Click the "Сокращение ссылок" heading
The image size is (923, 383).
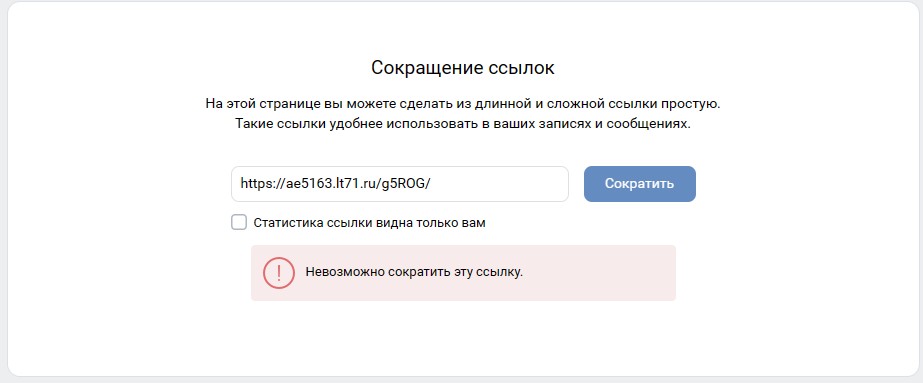pos(463,68)
